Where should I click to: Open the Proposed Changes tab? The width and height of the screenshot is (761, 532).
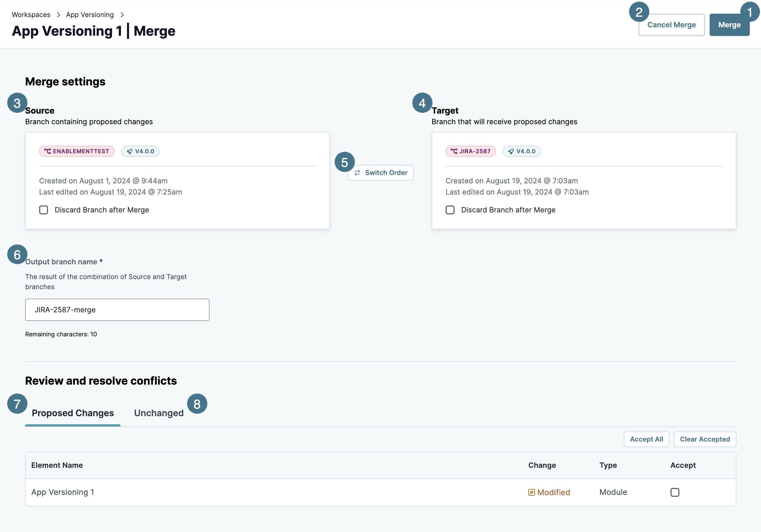[73, 413]
